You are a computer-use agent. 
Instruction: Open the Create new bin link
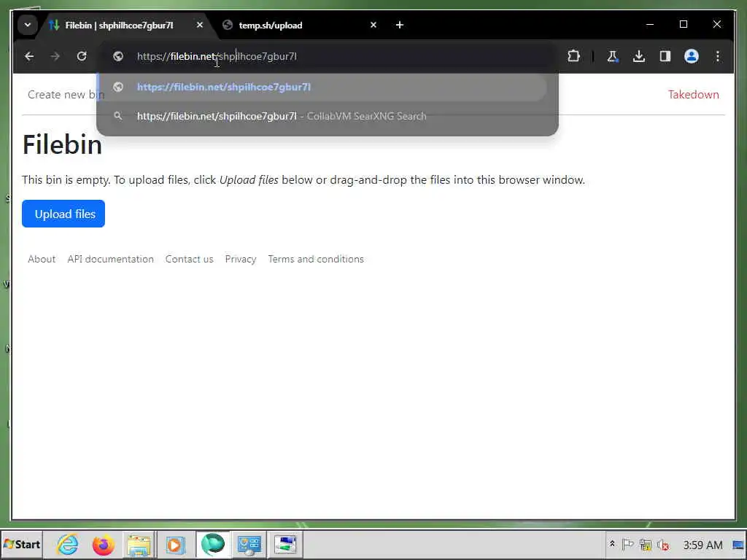66,94
